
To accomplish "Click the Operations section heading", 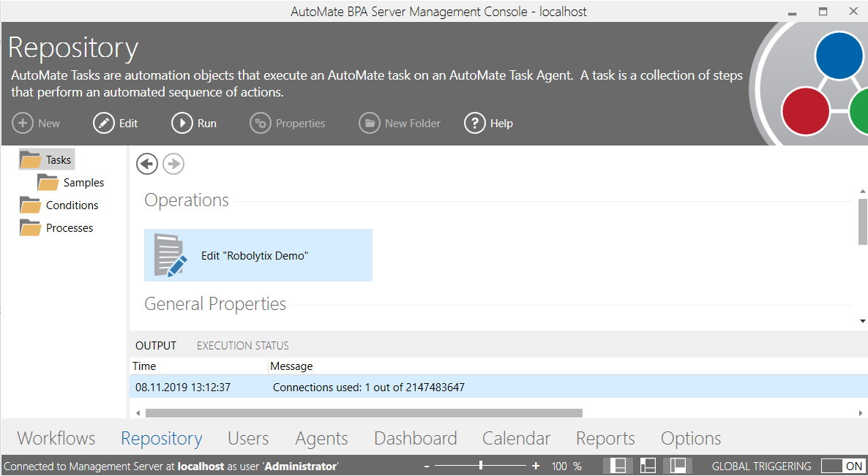I will 187,200.
